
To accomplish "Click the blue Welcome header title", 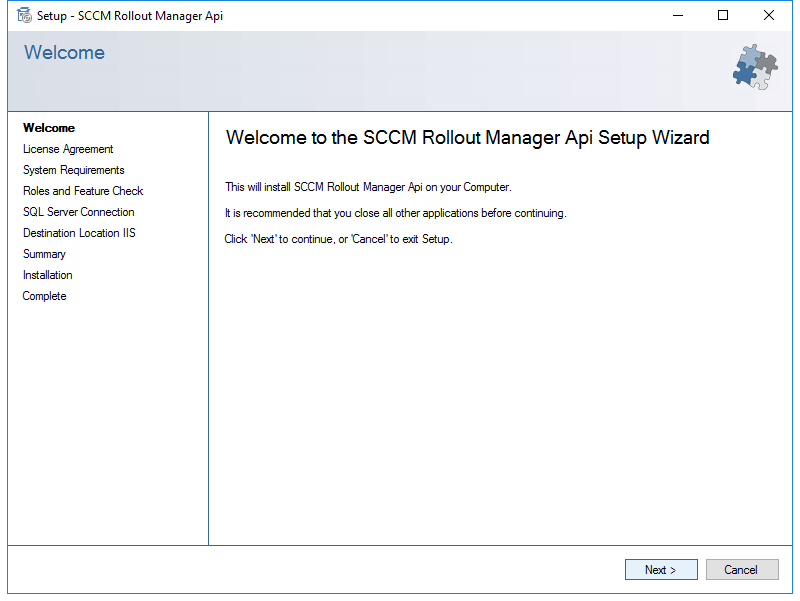I will point(64,53).
